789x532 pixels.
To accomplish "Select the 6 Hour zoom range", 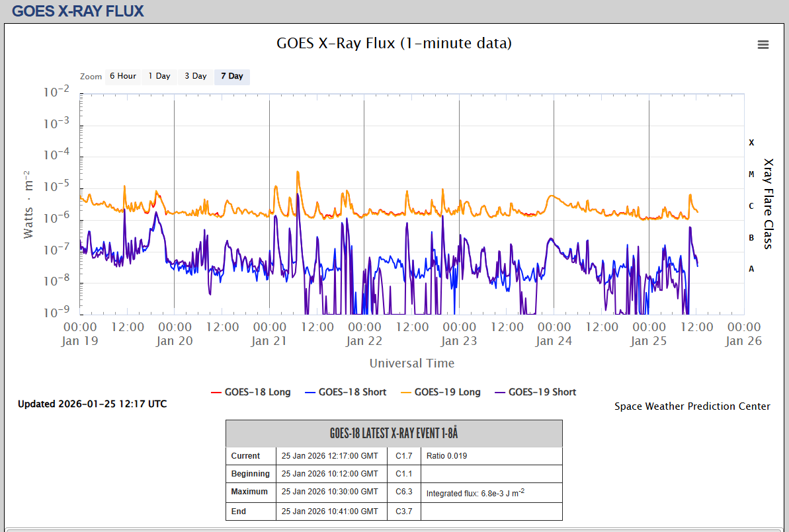I will pos(122,77).
